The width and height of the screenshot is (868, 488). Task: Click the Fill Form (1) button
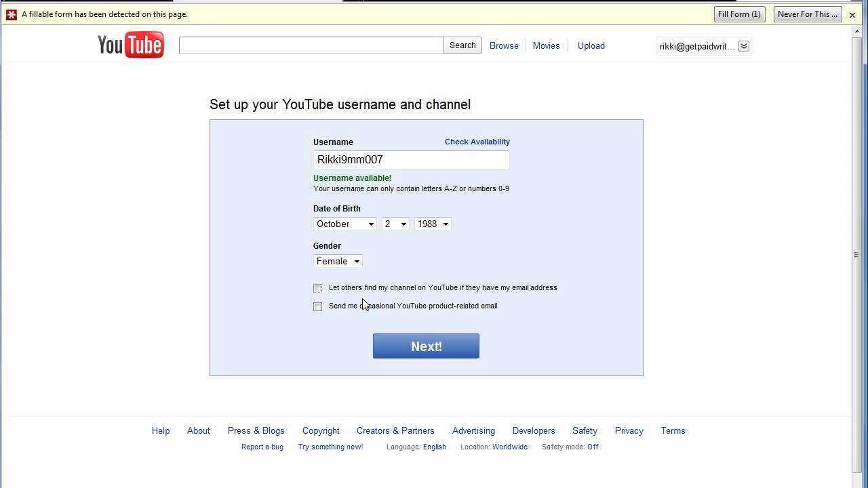[x=739, y=14]
